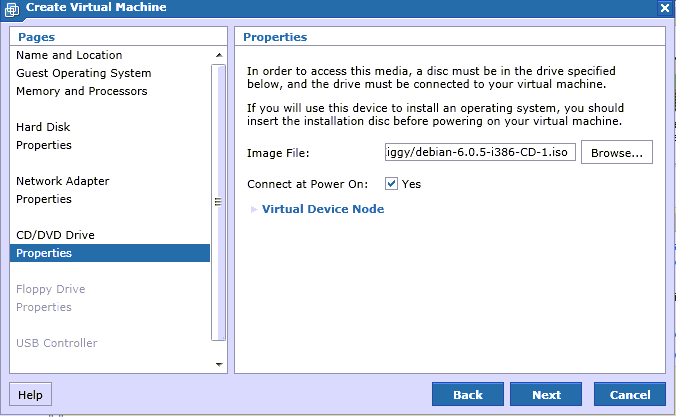Click the Browse... button
Viewport: 676px width, 417px height.
tap(617, 152)
